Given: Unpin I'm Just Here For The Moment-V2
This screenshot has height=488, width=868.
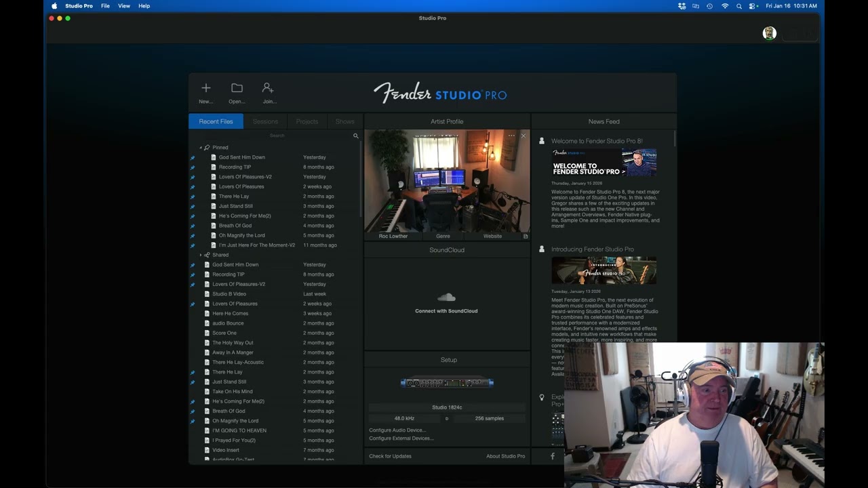Looking at the screenshot, I should [193, 245].
